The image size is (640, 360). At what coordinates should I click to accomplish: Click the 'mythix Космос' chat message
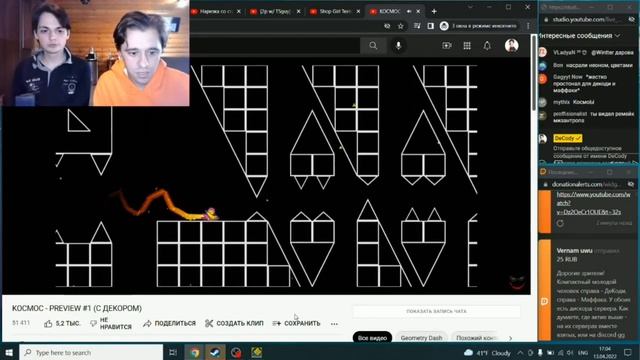pyautogui.click(x=573, y=102)
